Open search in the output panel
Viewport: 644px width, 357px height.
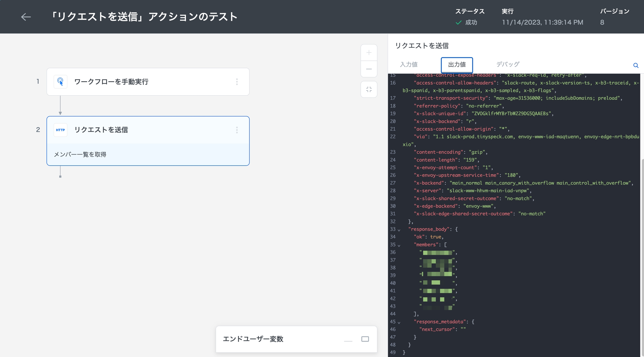click(x=636, y=65)
